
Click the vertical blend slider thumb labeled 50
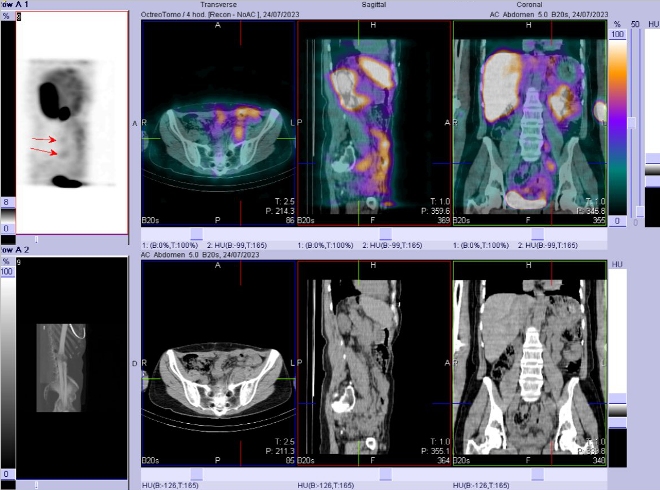[x=631, y=123]
